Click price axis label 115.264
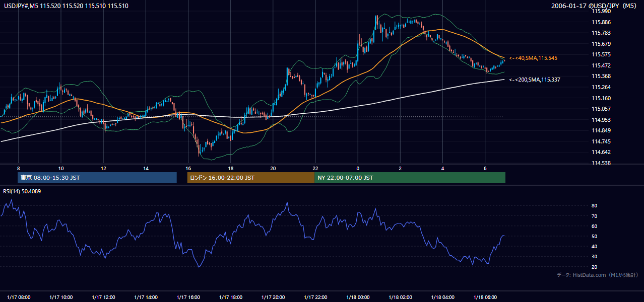The height and width of the screenshot is (302, 644). (601, 87)
